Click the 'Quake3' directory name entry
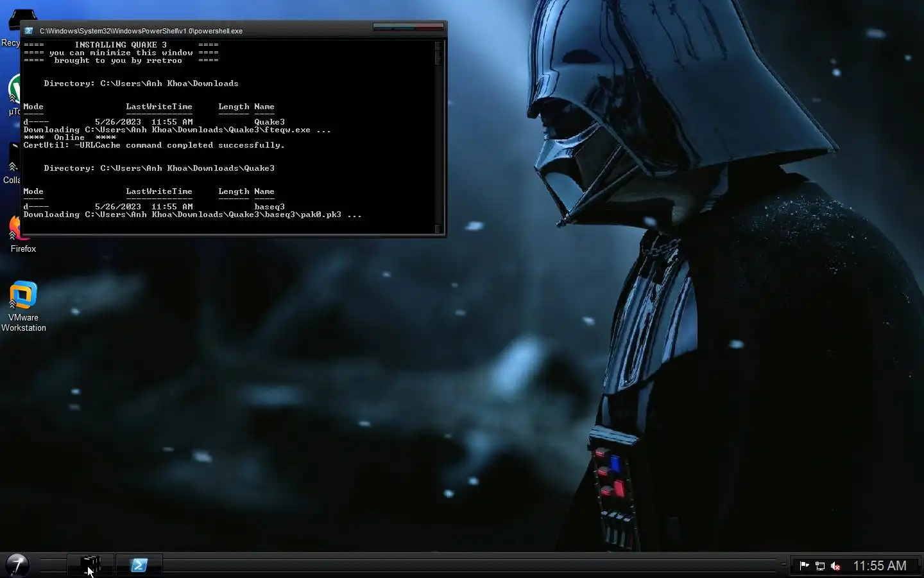924x578 pixels. [x=269, y=122]
